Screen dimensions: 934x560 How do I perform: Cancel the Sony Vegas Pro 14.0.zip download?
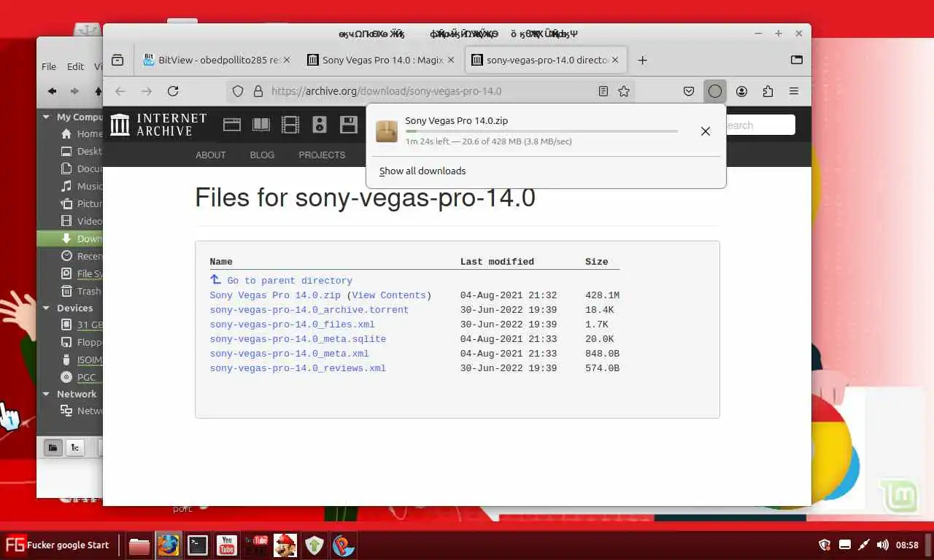point(705,131)
